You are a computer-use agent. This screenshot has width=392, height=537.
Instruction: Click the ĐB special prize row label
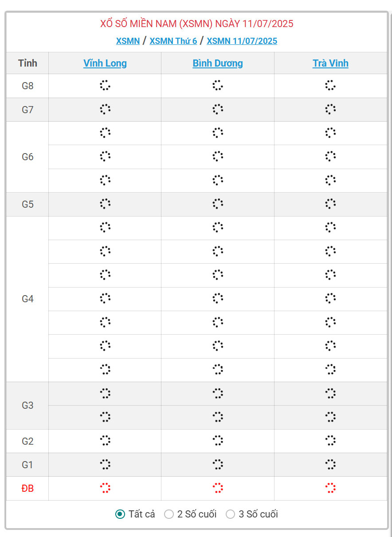(27, 489)
